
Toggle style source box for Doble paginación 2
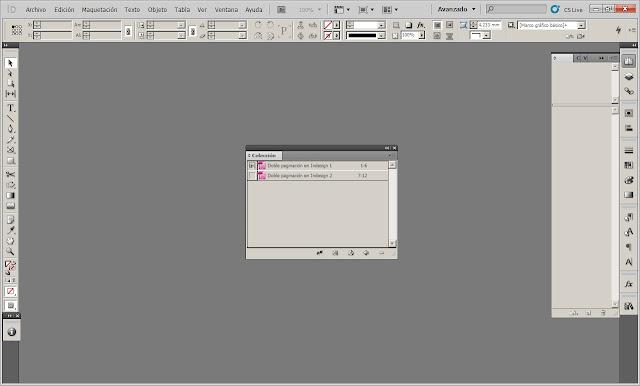click(252, 175)
